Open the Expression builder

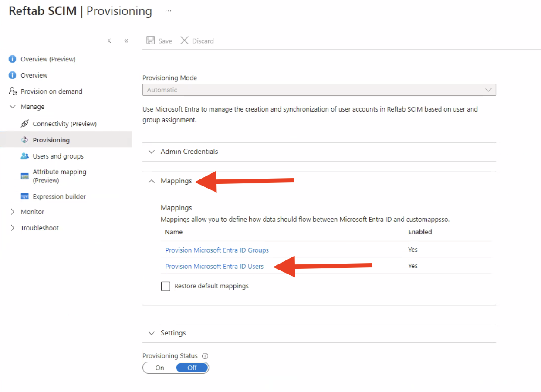tap(25, 196)
